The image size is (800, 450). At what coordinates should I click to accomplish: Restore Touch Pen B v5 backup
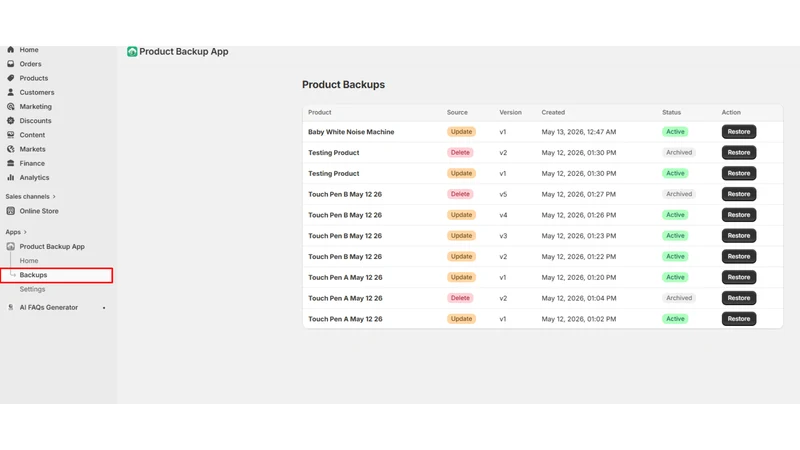[739, 194]
